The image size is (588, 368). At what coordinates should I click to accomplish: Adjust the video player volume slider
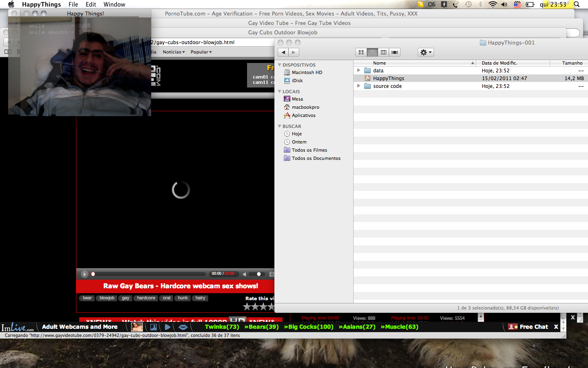[x=256, y=274]
